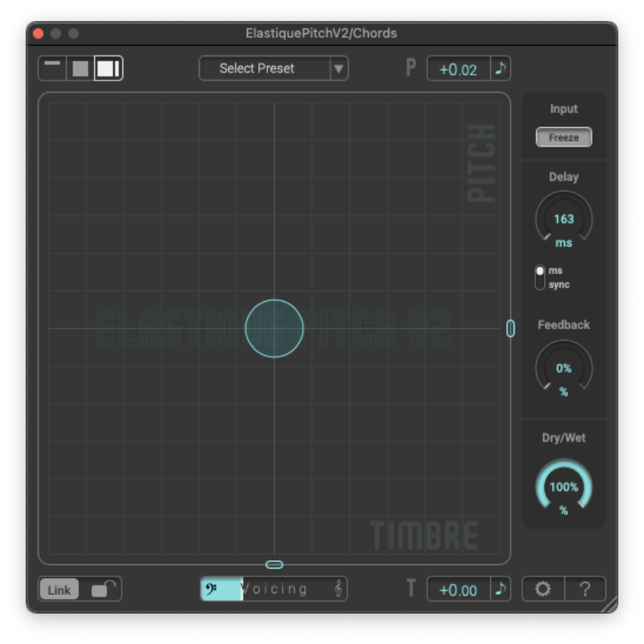Image resolution: width=644 pixels, height=644 pixels.
Task: Click the Feedback knob showing 0%
Action: pos(563,368)
